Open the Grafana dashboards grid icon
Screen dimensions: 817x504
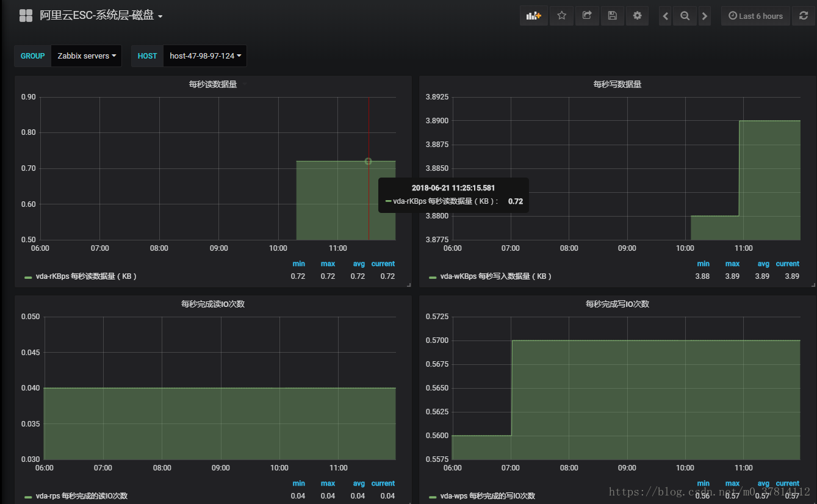[x=26, y=16]
